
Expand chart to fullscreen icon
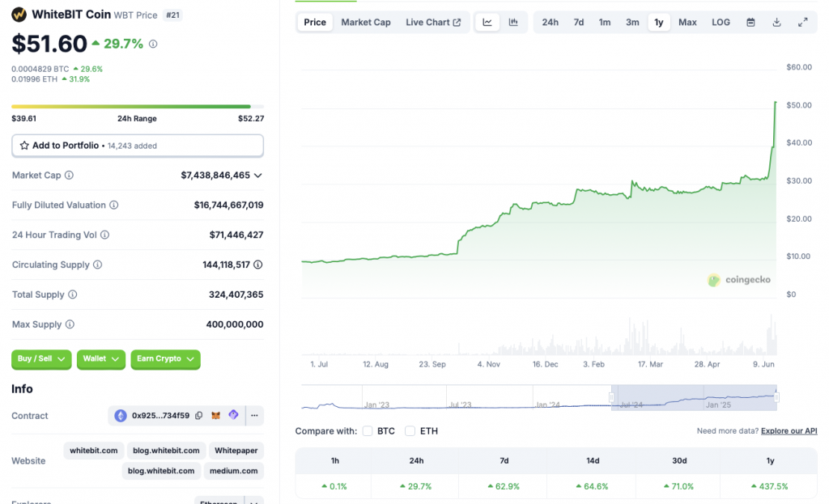point(802,22)
